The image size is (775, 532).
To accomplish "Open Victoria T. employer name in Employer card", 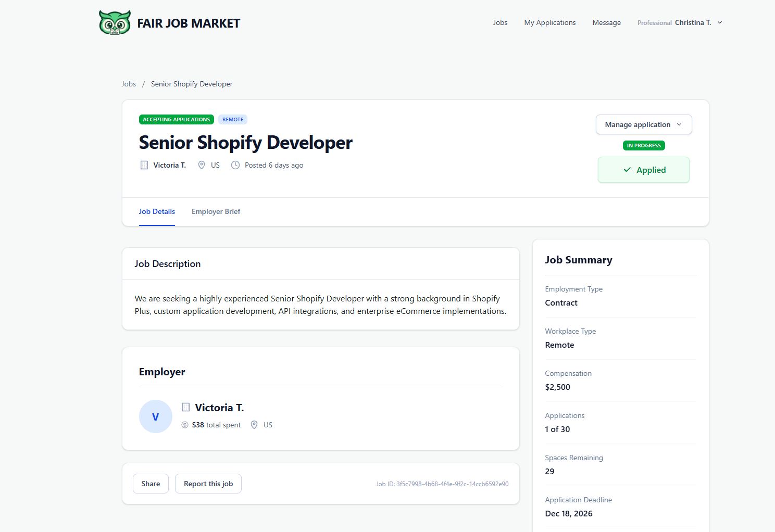I will point(219,408).
